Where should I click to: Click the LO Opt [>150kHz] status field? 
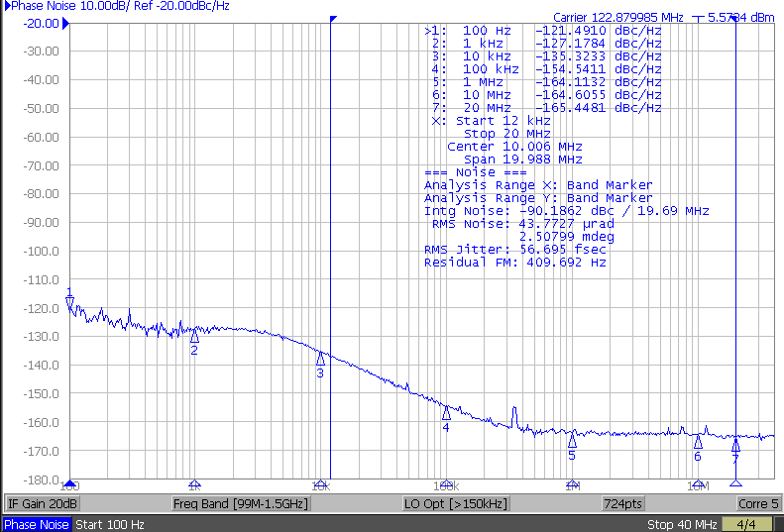[456, 503]
